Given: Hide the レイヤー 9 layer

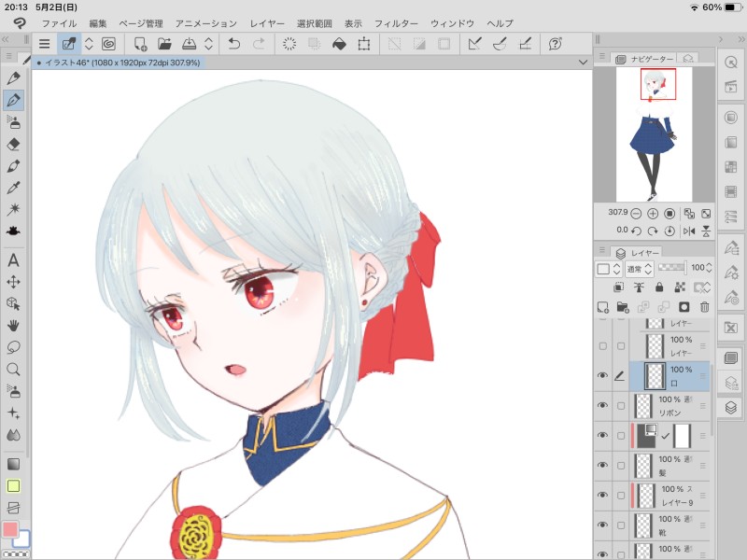Looking at the screenshot, I should (x=602, y=495).
